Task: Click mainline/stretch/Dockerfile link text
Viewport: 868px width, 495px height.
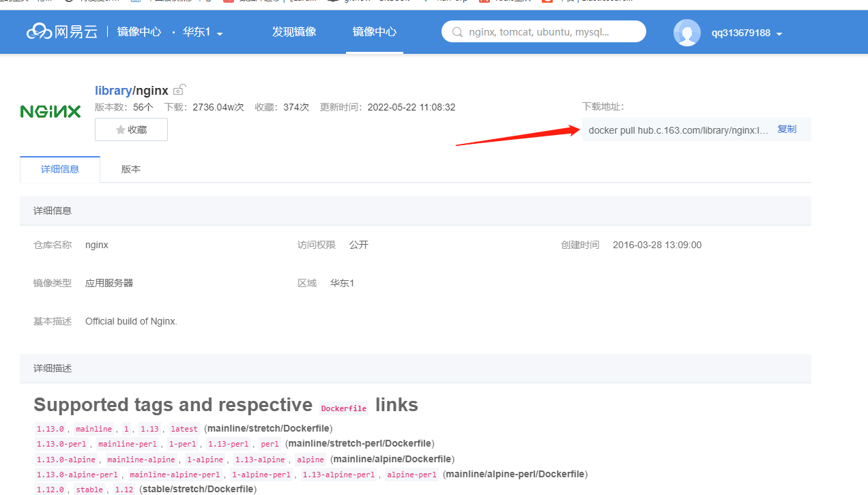Action: 268,429
